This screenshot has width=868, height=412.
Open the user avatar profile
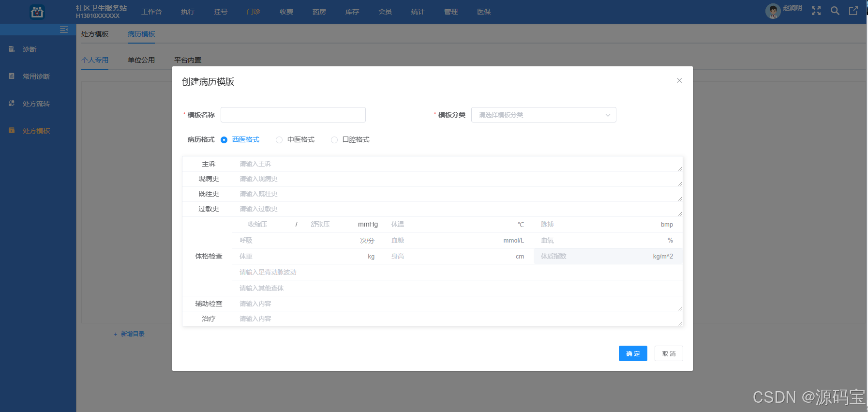(773, 11)
